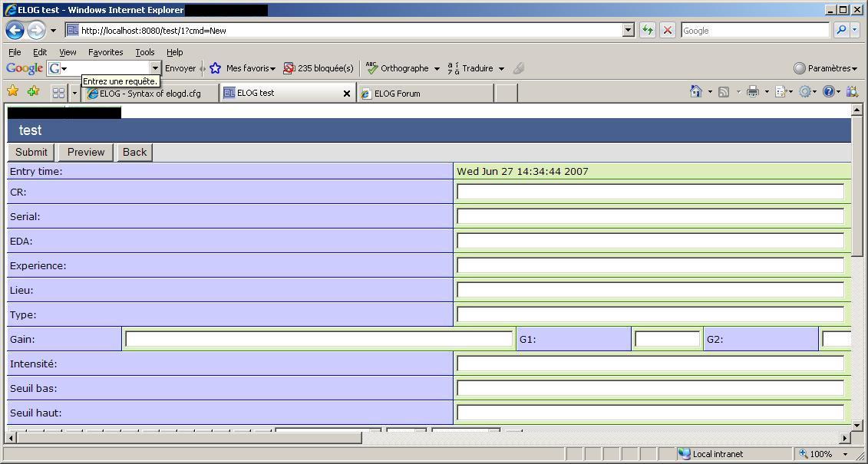Click the Add to Favorites star-plus icon

pyautogui.click(x=33, y=91)
